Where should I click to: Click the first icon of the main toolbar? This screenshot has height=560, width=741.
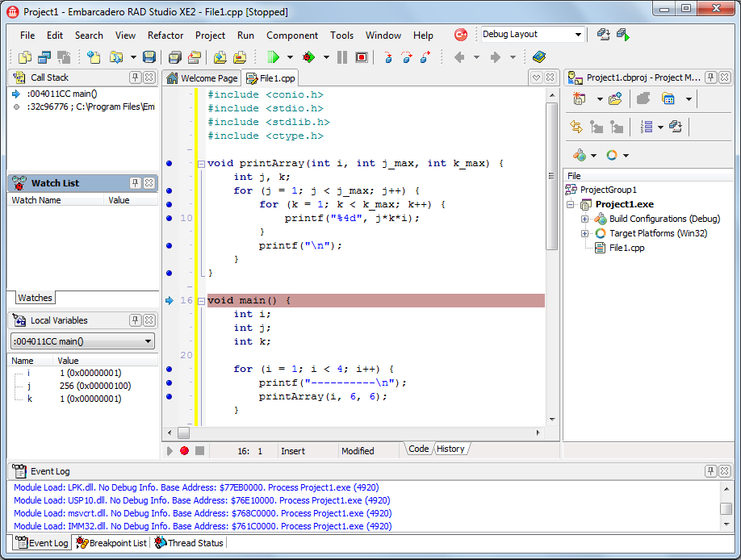click(x=24, y=57)
